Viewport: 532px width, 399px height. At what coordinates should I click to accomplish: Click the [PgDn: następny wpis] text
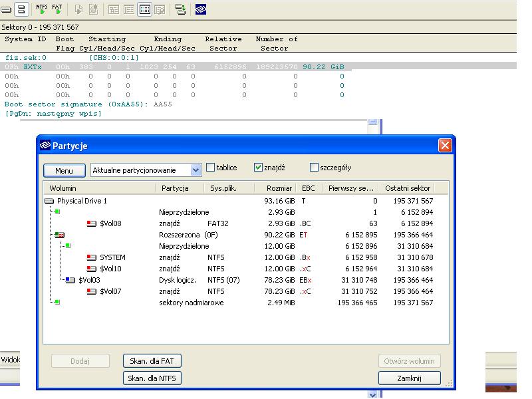point(53,114)
